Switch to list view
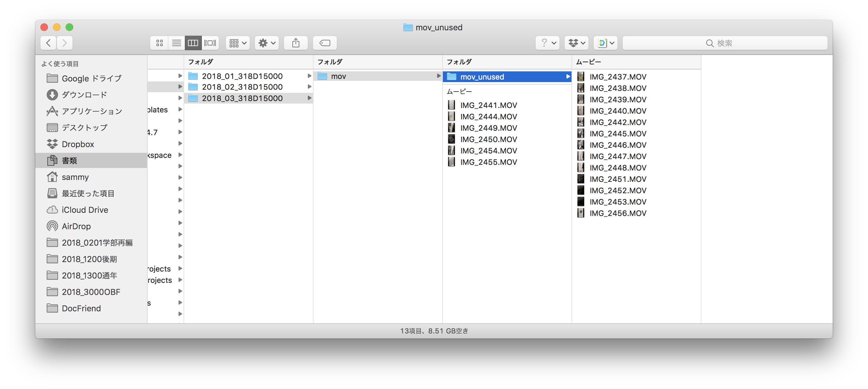The height and width of the screenshot is (389, 868). pos(176,43)
